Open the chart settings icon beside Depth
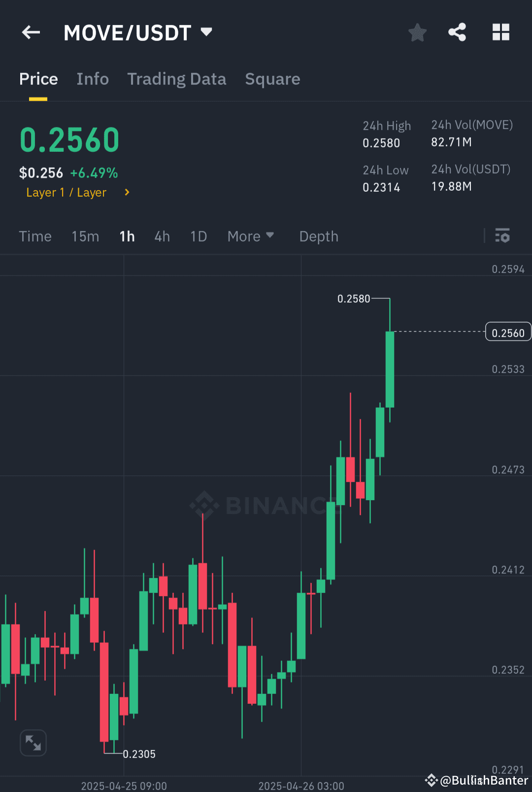This screenshot has width=532, height=792. coord(502,237)
